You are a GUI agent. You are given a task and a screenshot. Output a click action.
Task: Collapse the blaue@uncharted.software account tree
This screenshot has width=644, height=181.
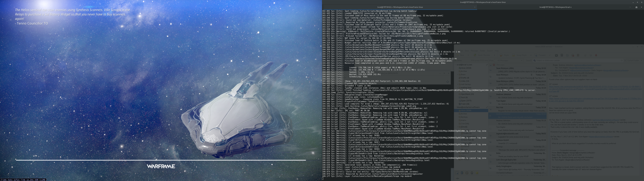pyautogui.click(x=455, y=107)
